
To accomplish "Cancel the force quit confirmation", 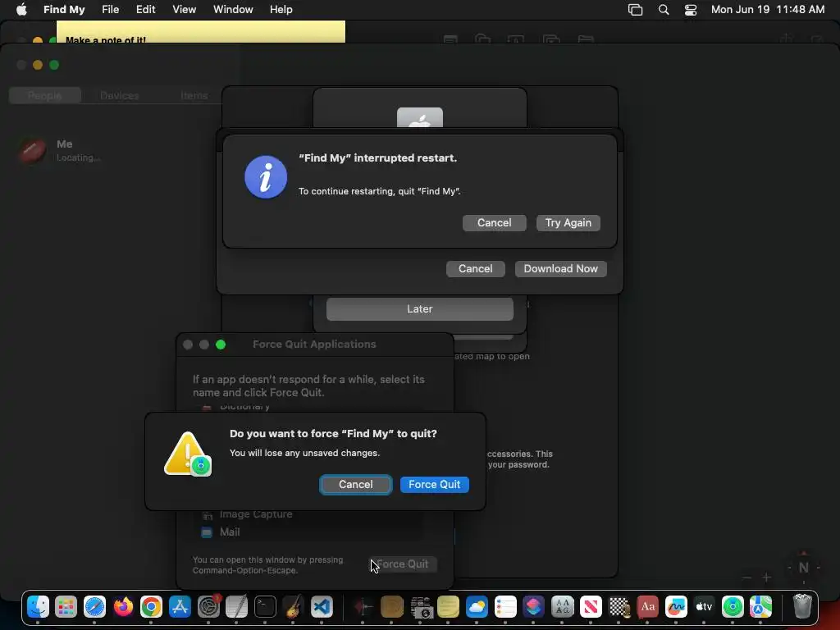I will click(x=355, y=484).
